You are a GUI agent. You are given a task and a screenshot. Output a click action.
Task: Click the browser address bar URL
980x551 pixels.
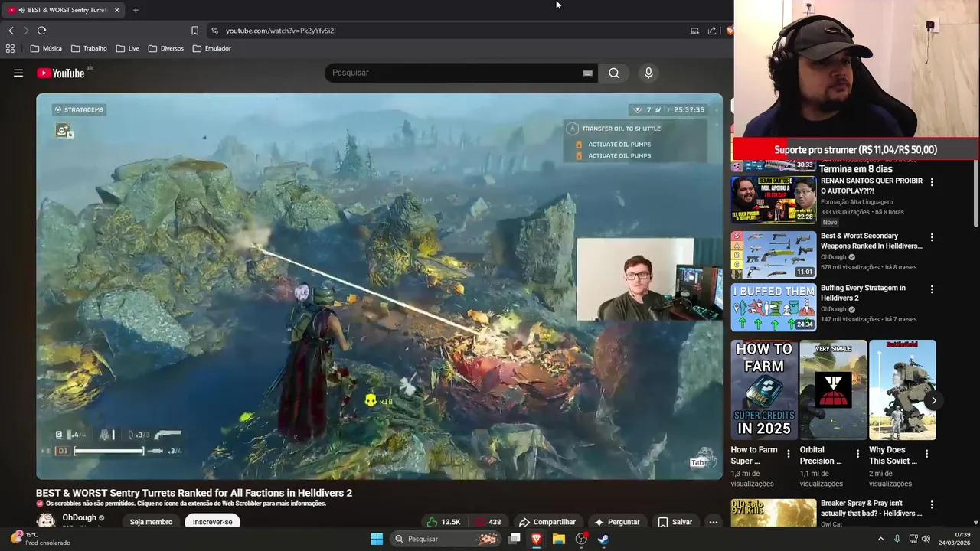280,31
